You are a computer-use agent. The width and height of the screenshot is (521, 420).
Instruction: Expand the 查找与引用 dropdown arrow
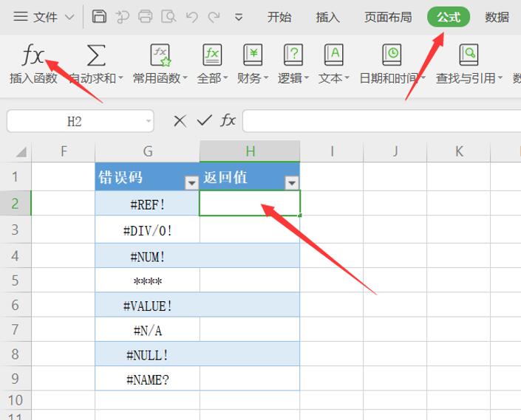tap(500, 78)
